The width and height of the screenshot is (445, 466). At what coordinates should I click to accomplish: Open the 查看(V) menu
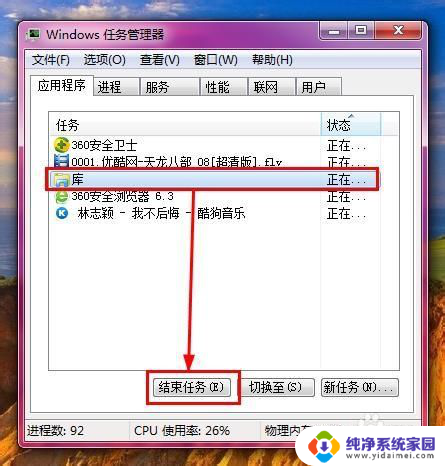(160, 60)
